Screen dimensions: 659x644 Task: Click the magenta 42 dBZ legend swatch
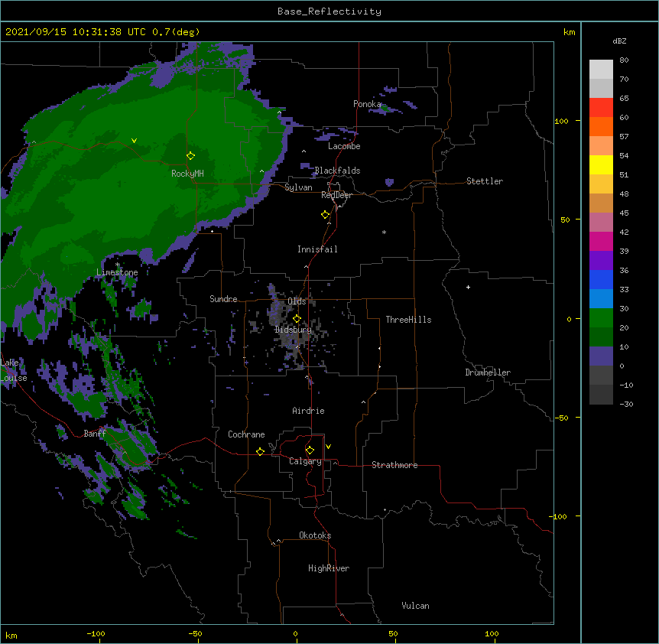[x=601, y=241]
